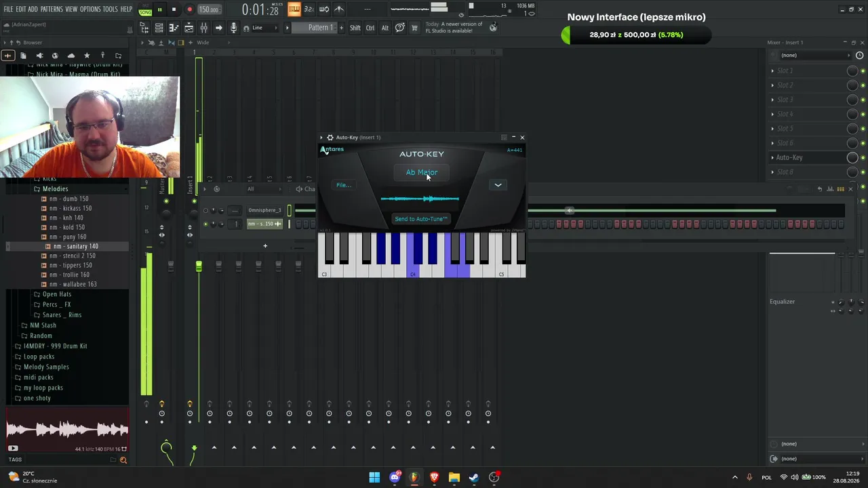868x488 pixels.
Task: Click the shopping cart icon
Action: [x=414, y=28]
